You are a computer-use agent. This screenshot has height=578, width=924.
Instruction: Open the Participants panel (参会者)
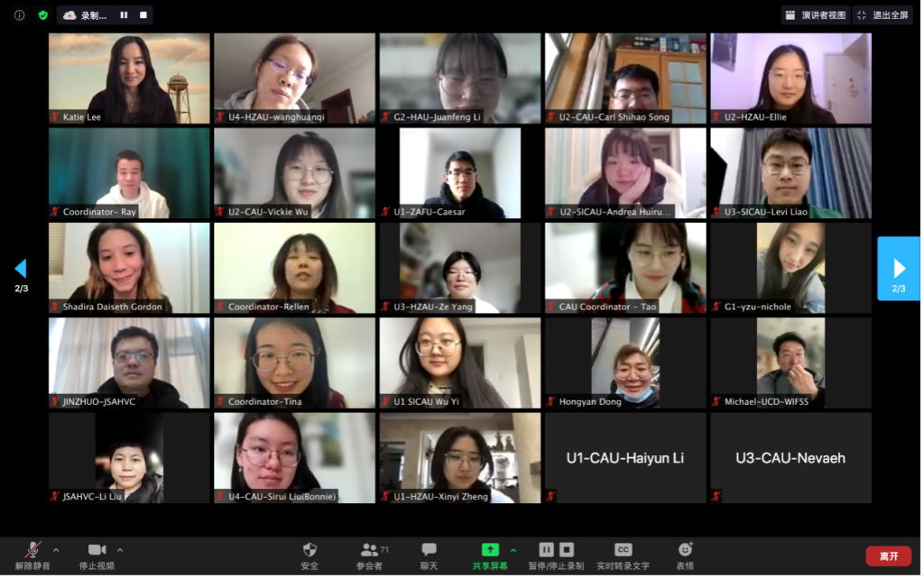[371, 556]
